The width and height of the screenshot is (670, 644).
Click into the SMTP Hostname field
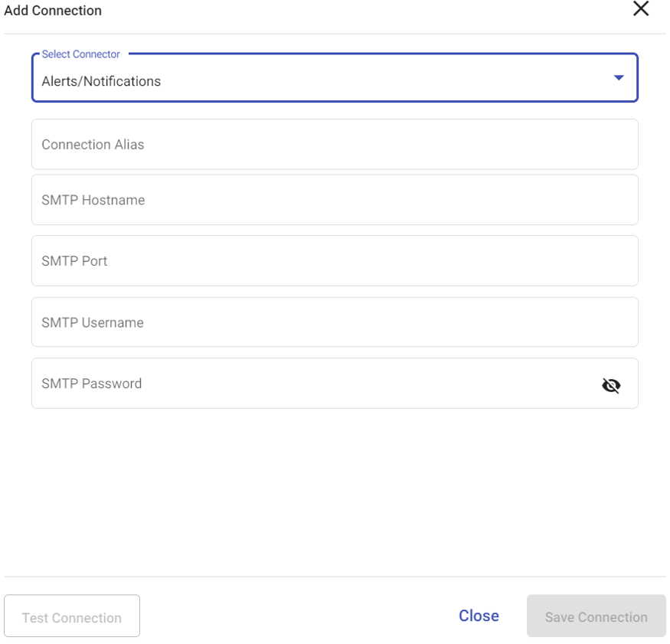[335, 200]
